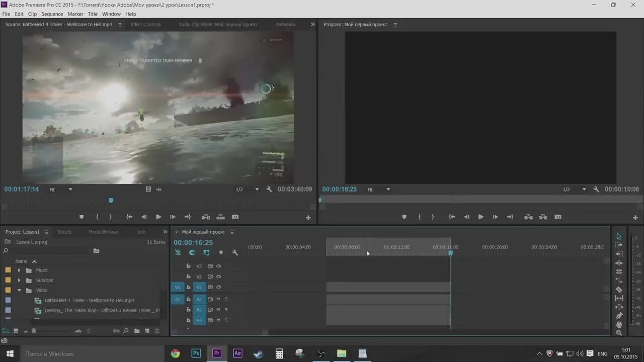Select the Selection arrow tool
The height and width of the screenshot is (362, 644).
click(619, 236)
